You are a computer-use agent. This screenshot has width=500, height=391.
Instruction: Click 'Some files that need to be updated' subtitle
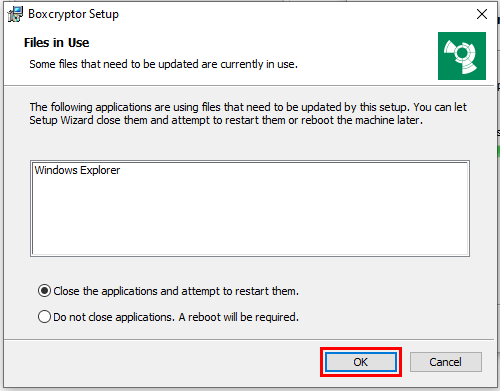pos(163,64)
